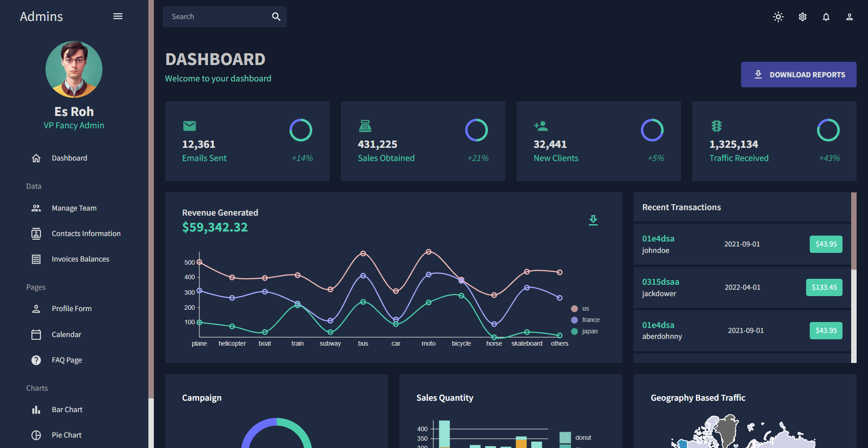The height and width of the screenshot is (448, 868).
Task: Click the New Clients person-add icon
Action: [541, 126]
